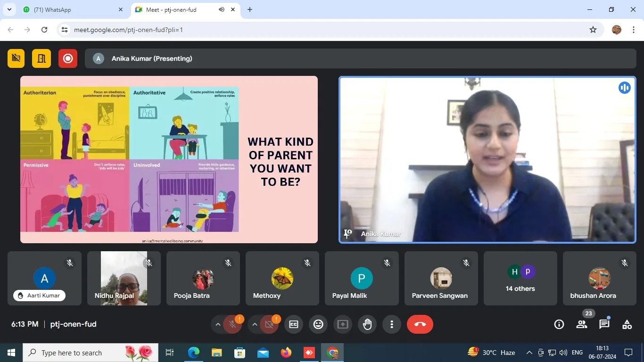
Task: Raise your hand in the meeting
Action: click(x=367, y=324)
